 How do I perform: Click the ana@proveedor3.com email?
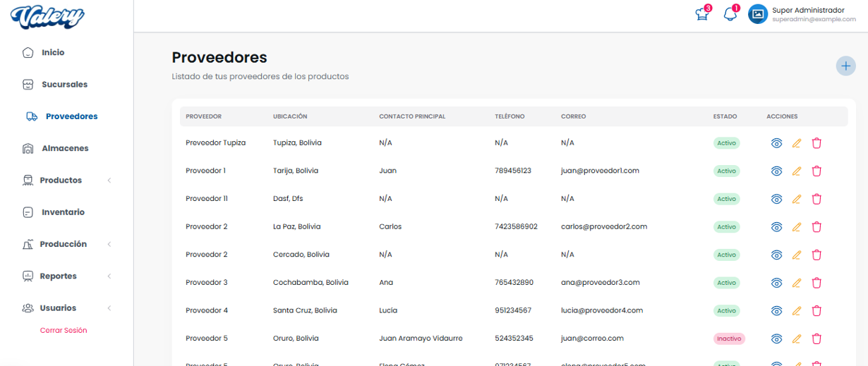pos(601,283)
